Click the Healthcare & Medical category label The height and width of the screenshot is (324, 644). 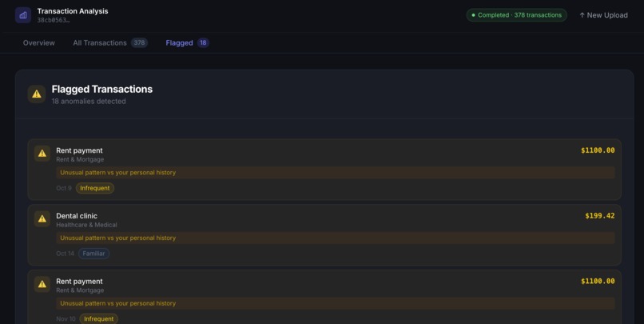tap(86, 225)
